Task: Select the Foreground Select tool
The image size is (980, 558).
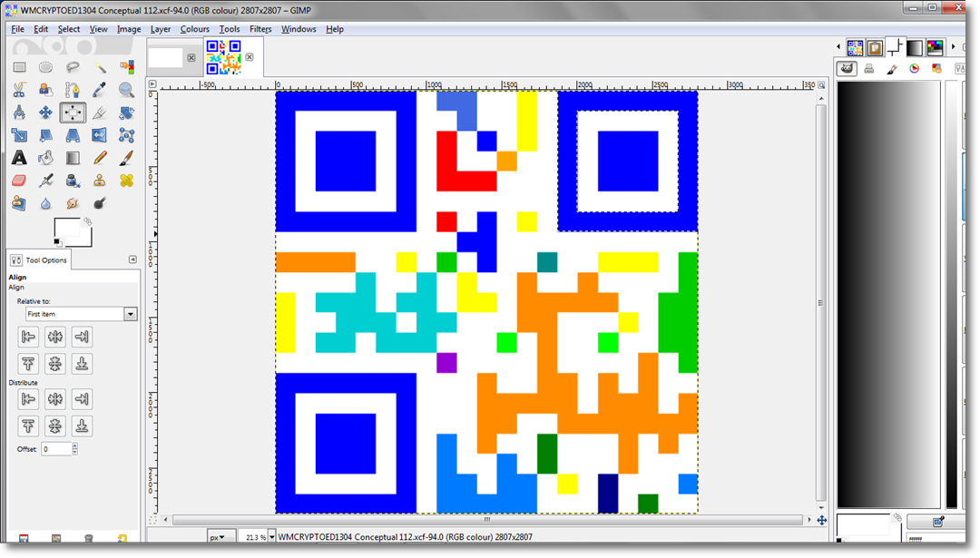Action: click(x=45, y=90)
